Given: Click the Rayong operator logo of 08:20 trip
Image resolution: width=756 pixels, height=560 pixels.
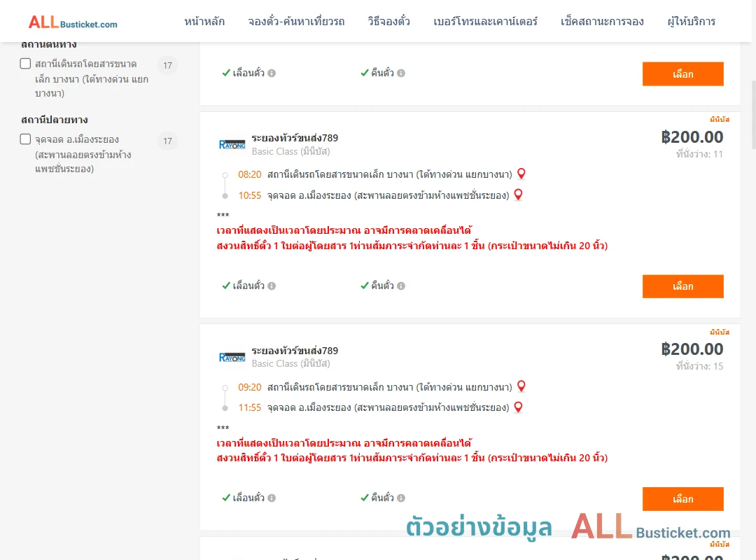Looking at the screenshot, I should [232, 144].
